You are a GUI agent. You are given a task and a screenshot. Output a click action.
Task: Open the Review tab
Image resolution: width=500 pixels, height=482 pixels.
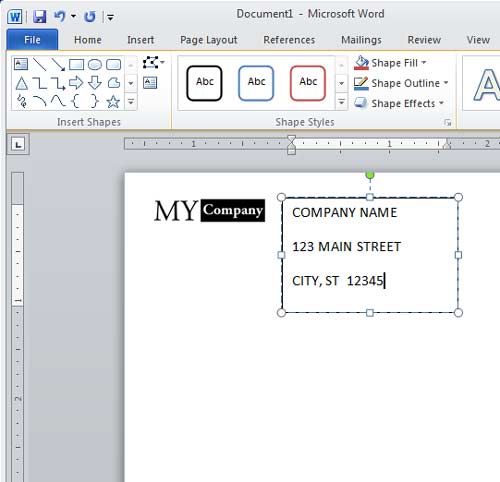click(x=424, y=40)
